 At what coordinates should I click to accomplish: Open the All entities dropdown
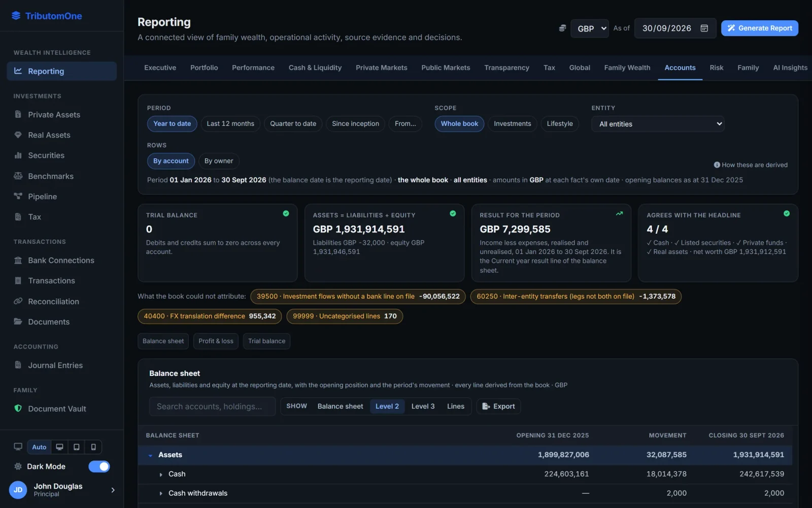(x=658, y=124)
